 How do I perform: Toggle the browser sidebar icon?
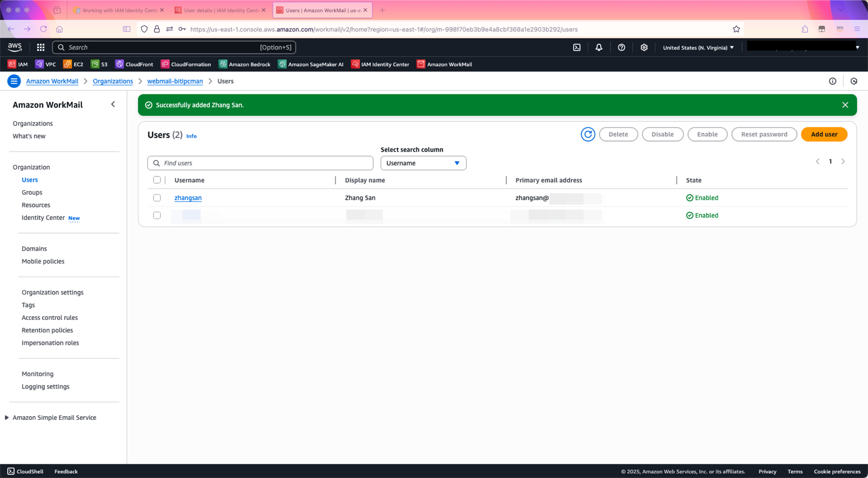click(x=127, y=29)
